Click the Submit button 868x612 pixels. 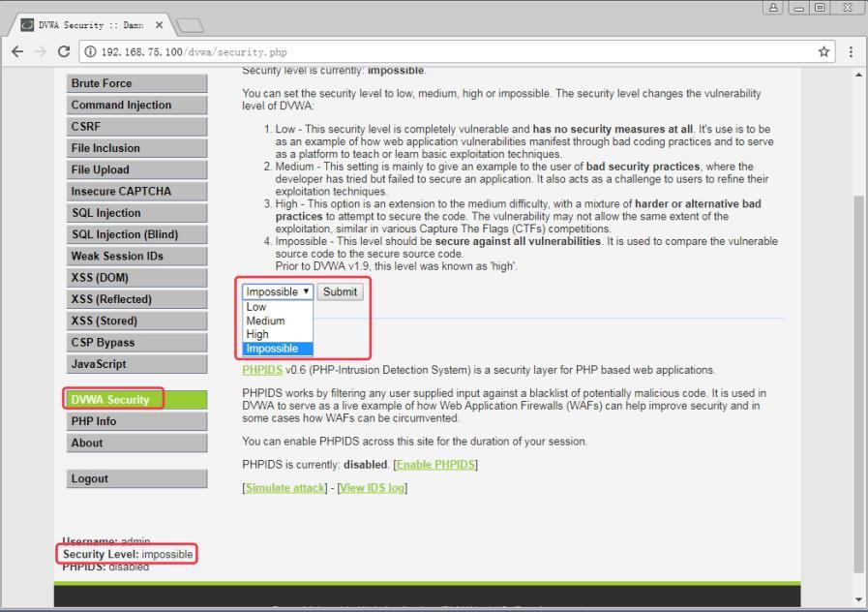point(340,291)
